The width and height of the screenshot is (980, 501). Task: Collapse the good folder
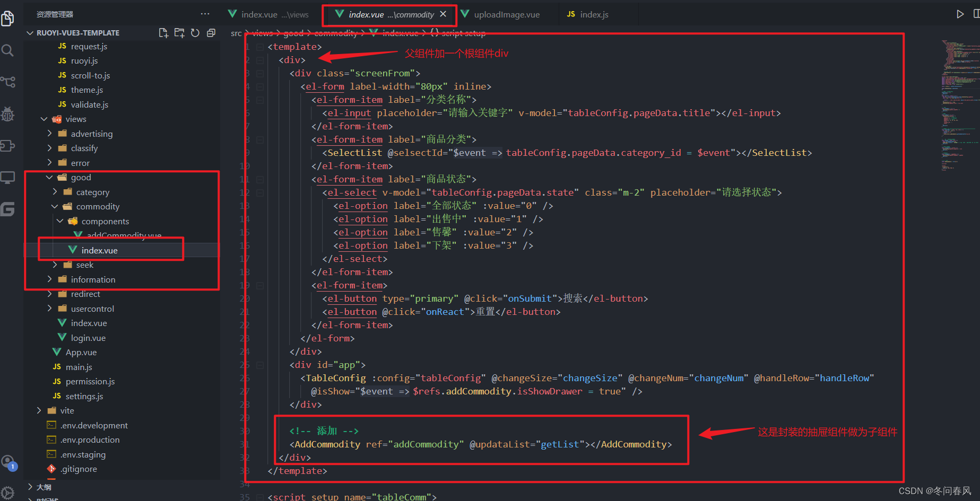tap(48, 177)
